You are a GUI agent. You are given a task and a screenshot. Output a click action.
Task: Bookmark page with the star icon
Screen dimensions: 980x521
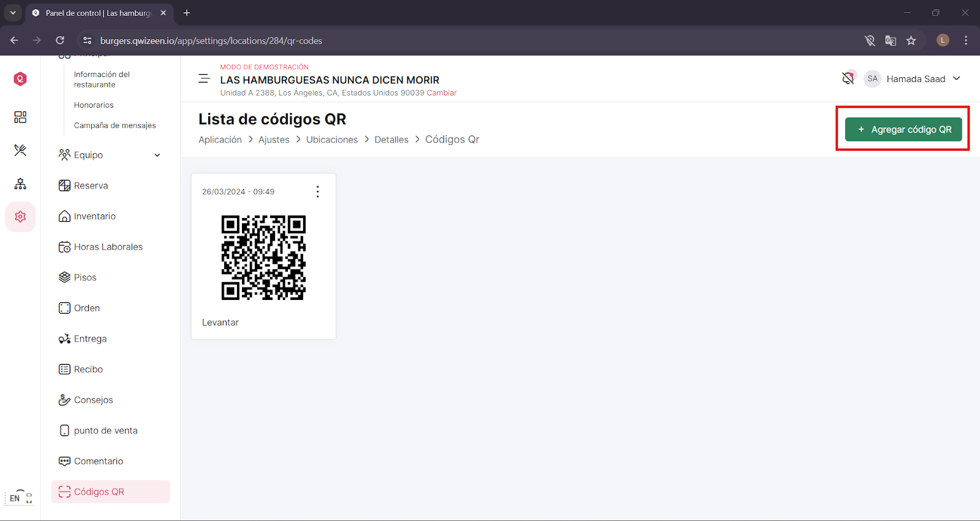coord(911,40)
